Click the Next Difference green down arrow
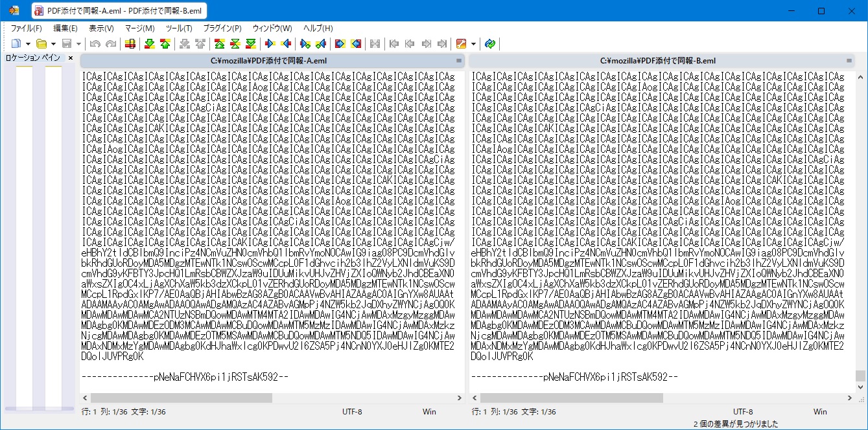 149,44
